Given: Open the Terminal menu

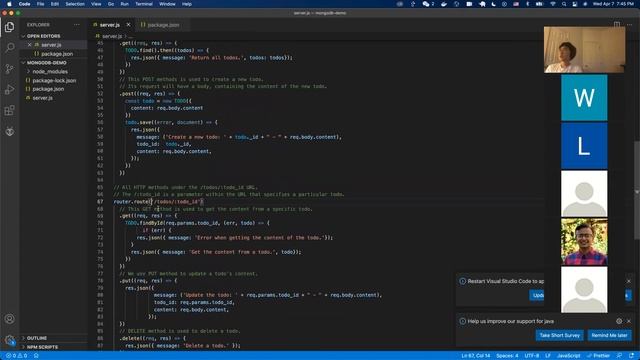Looking at the screenshot, I should coord(144,4).
